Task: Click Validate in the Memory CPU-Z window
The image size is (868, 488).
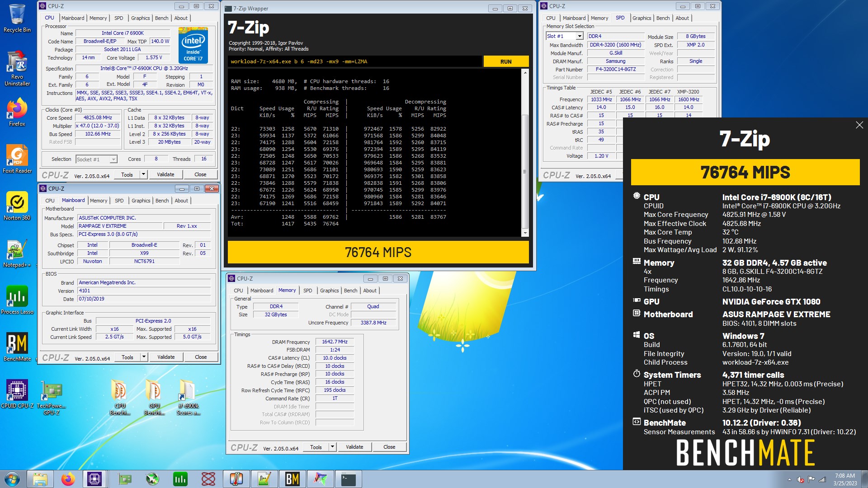Action: point(354,447)
